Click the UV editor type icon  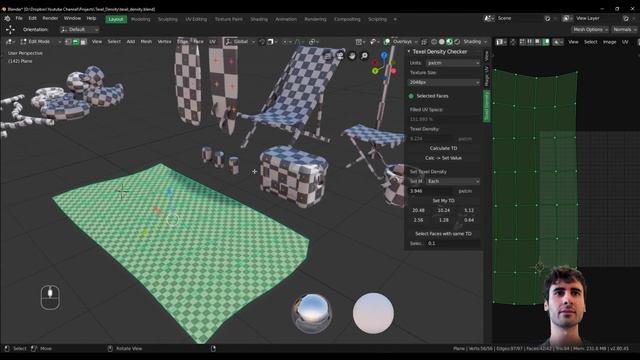501,42
